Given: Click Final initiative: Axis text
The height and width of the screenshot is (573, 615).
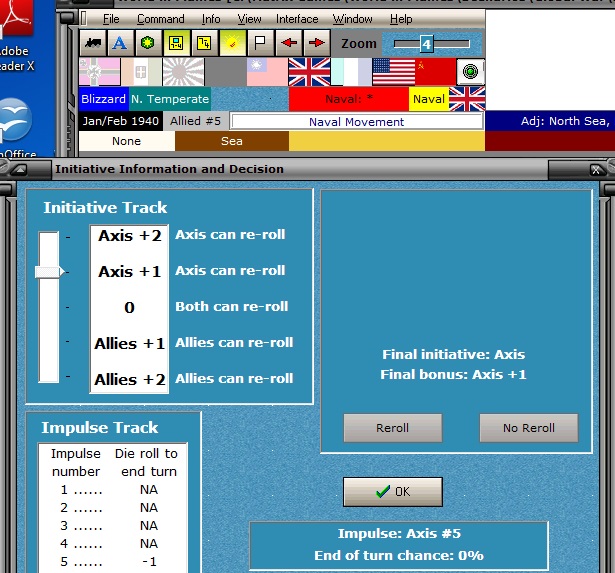Looking at the screenshot, I should [453, 355].
